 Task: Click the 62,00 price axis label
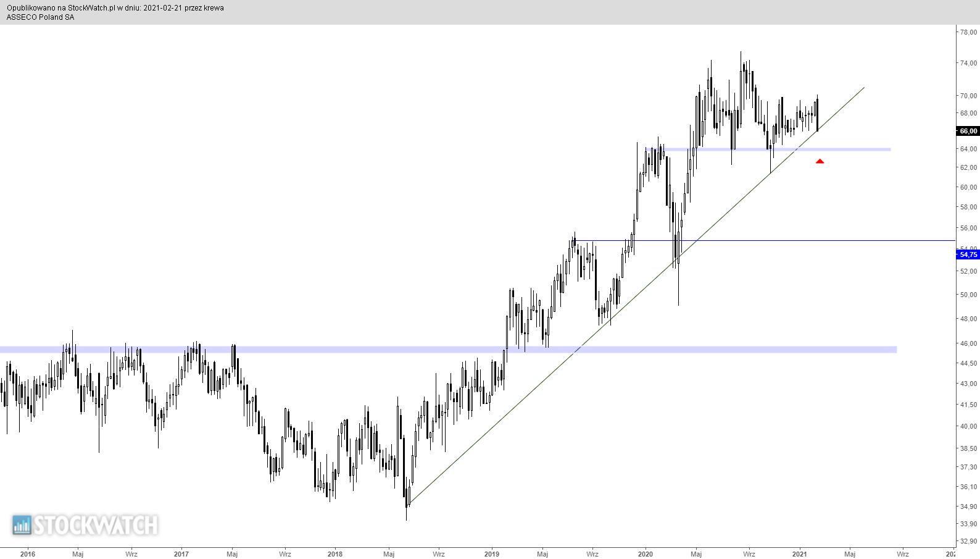[968, 167]
